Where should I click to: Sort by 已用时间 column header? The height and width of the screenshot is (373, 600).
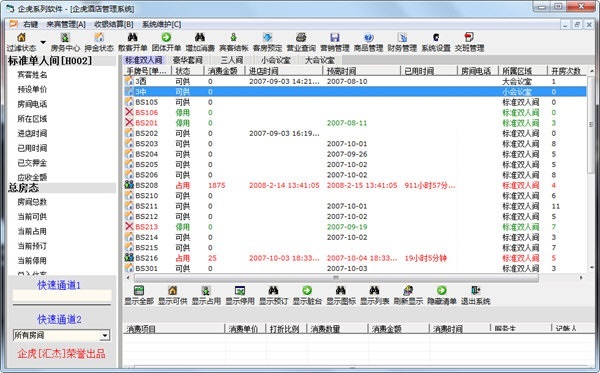pyautogui.click(x=429, y=71)
